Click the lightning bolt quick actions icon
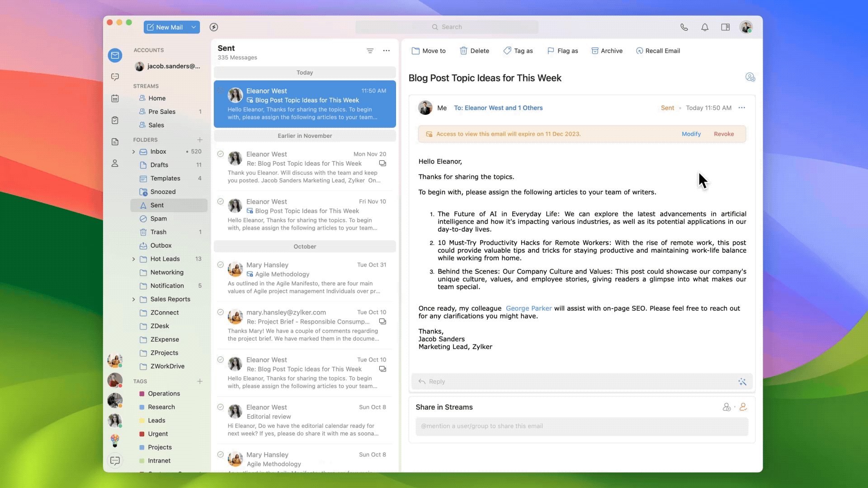This screenshot has height=488, width=868. [x=214, y=27]
